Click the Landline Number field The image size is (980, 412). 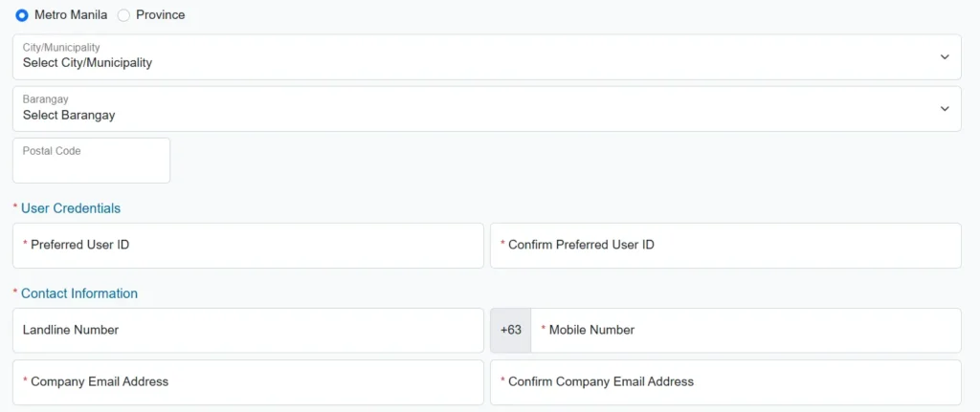pyautogui.click(x=248, y=330)
